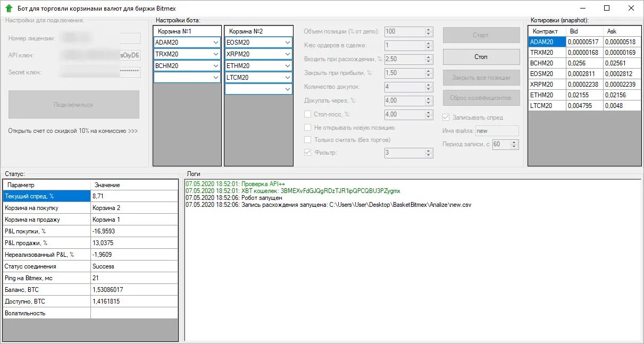Select the Ping на Bitmex, мс row

point(90,278)
